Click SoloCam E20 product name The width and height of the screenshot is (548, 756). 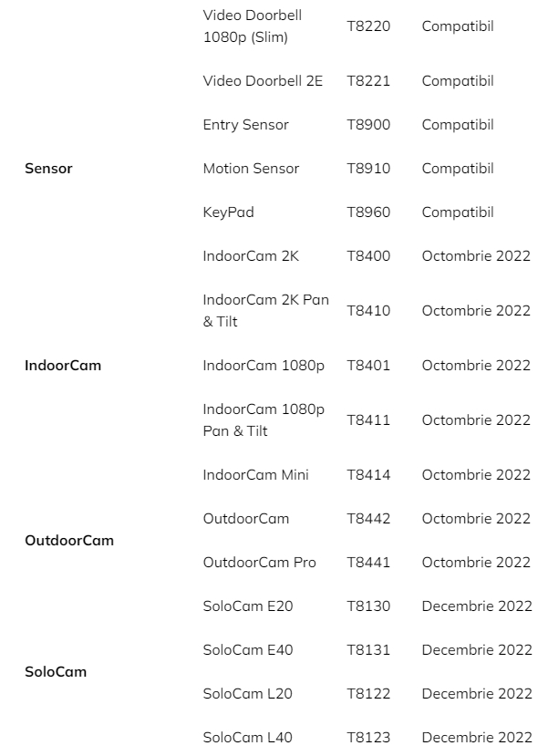248,606
